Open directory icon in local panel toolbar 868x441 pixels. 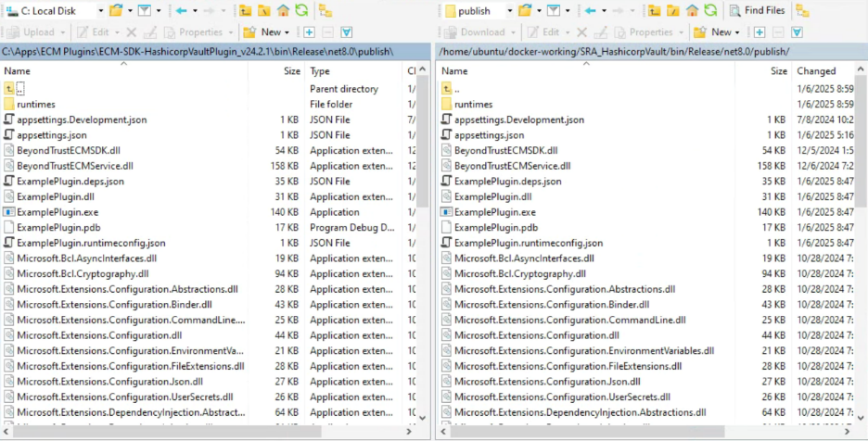[x=116, y=10]
